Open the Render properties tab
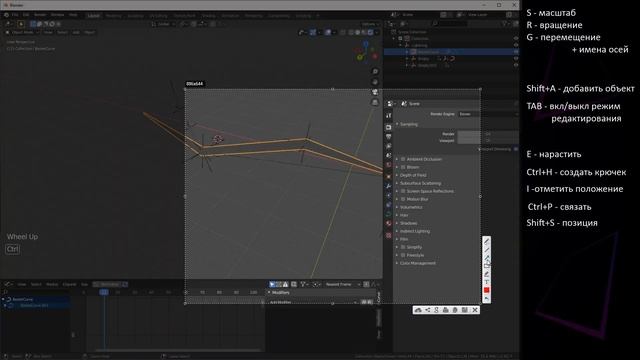Viewport: 640px width, 360px height. pyautogui.click(x=389, y=127)
